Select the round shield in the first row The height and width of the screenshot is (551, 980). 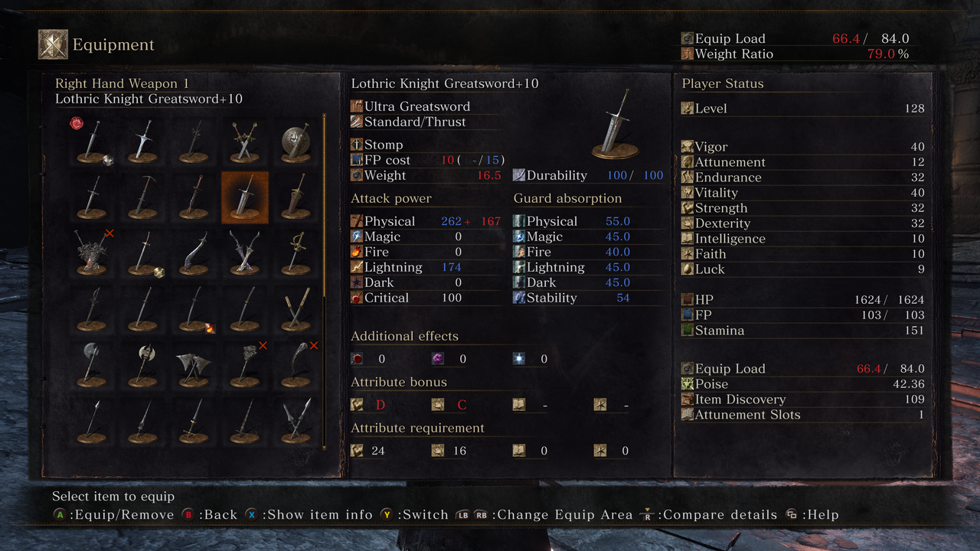[296, 142]
